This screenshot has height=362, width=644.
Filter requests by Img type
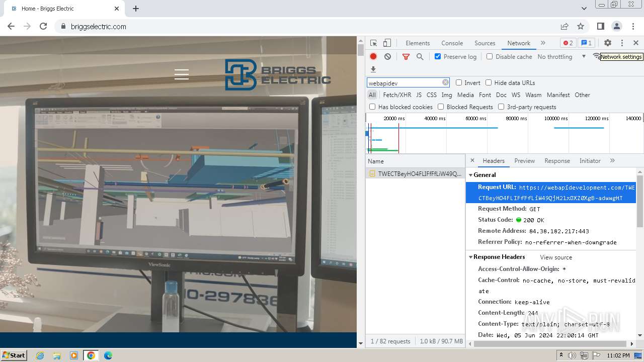tap(446, 95)
